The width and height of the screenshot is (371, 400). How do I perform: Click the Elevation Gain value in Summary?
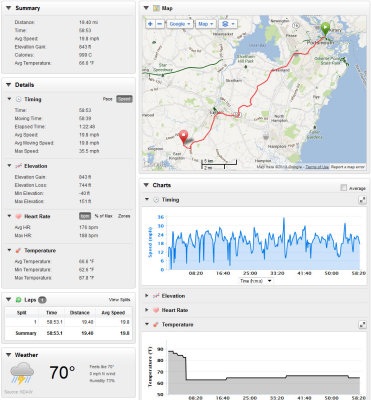[x=85, y=47]
